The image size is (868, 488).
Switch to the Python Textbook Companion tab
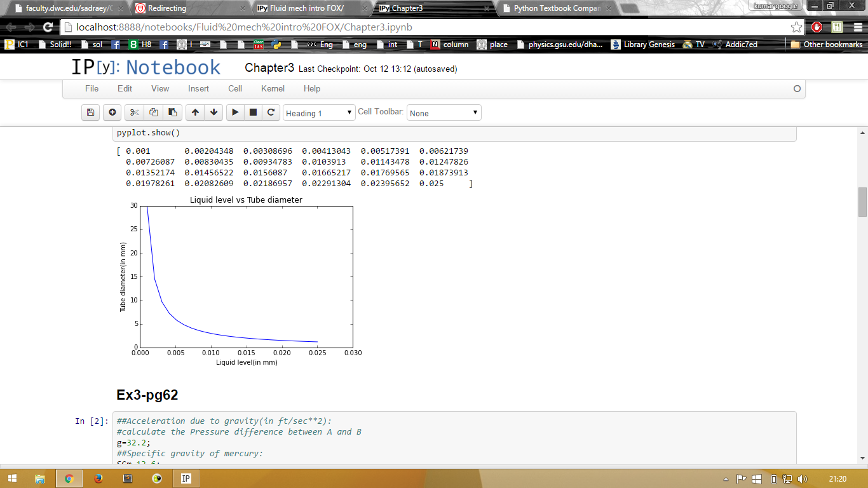coord(557,8)
